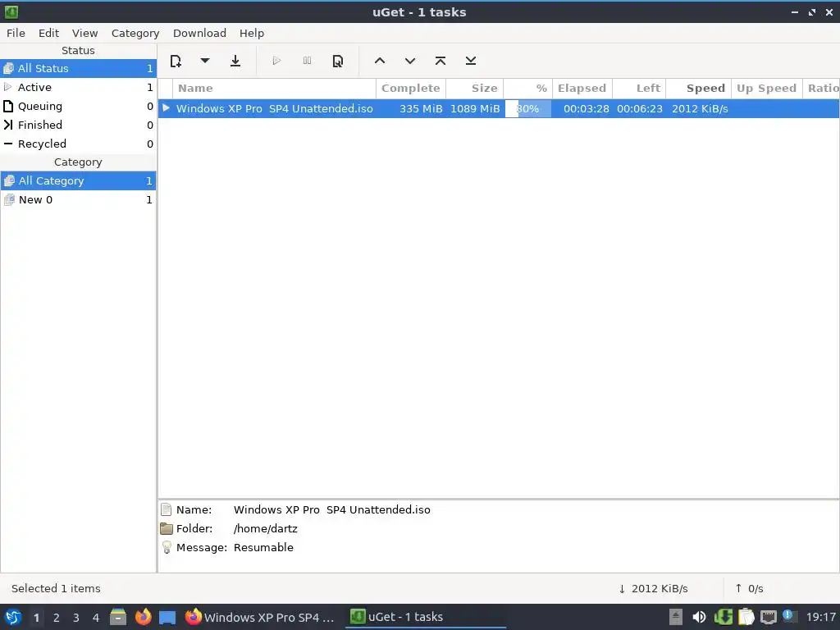Click status bar download speed 2012 KiB/s

[x=653, y=589]
